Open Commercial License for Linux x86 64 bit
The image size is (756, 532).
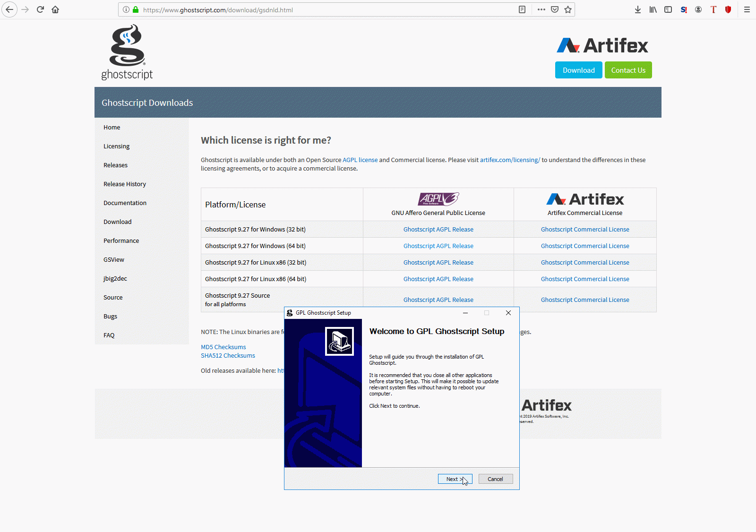[585, 279]
